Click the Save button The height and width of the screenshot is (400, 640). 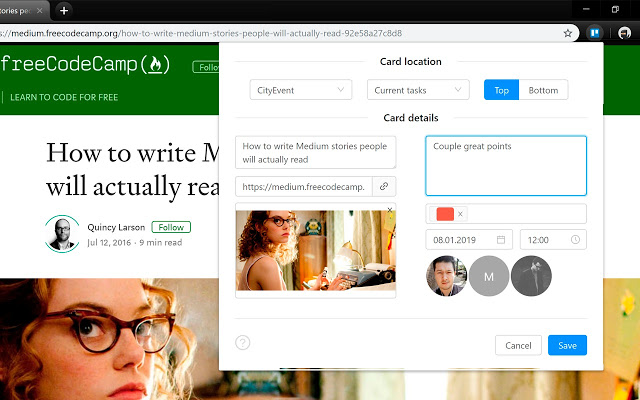pos(567,345)
